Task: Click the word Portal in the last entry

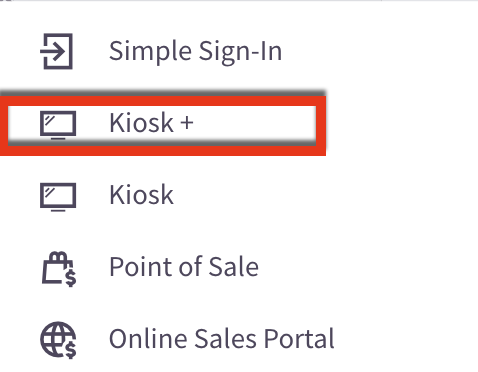Action: pos(299,339)
